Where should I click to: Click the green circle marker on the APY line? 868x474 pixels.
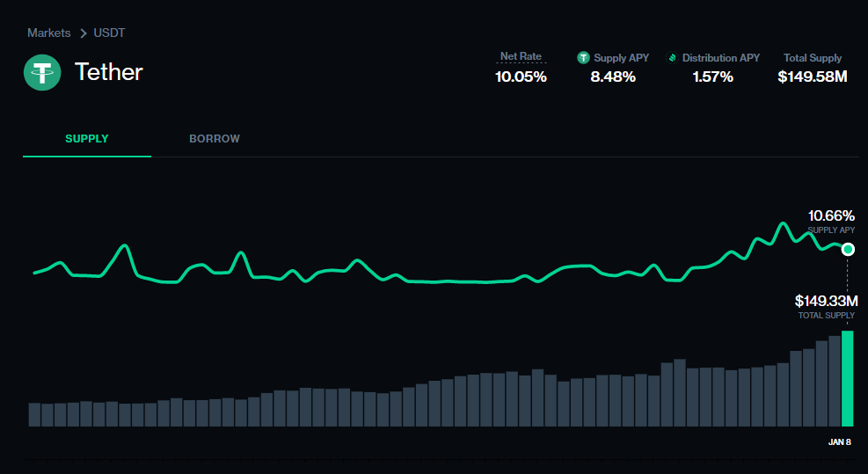(x=848, y=250)
